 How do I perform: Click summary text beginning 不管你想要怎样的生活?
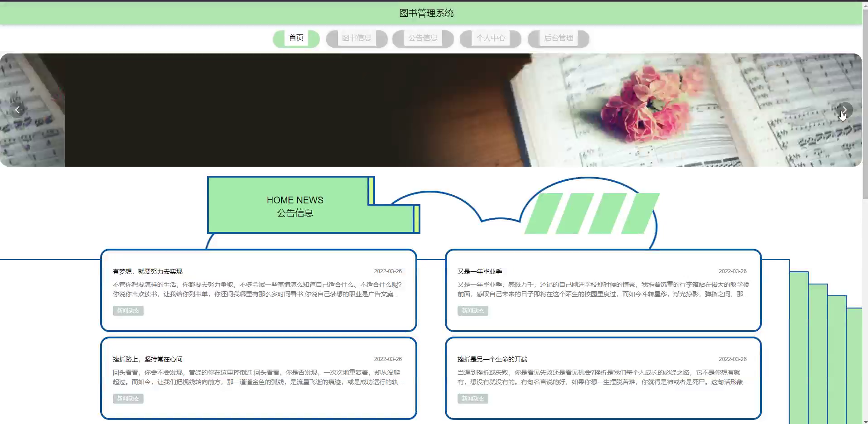point(257,289)
